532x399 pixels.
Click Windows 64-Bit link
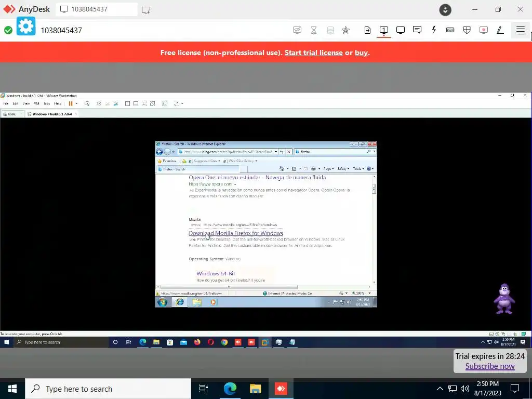(x=216, y=273)
